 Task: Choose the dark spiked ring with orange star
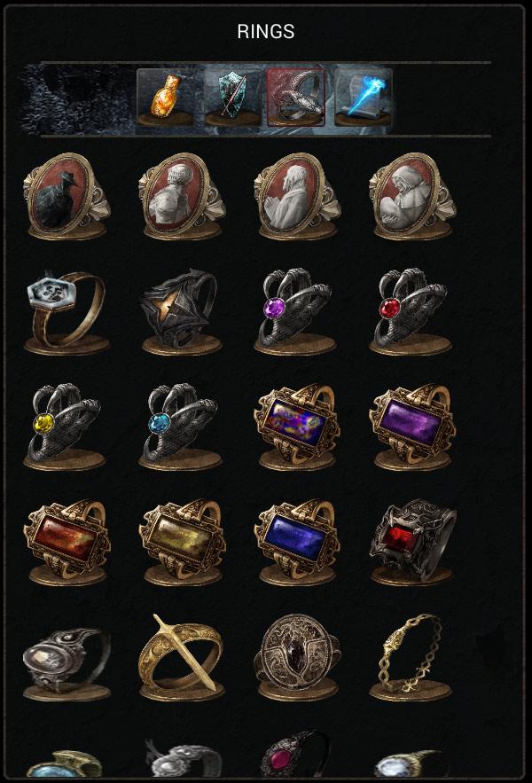[x=182, y=311]
